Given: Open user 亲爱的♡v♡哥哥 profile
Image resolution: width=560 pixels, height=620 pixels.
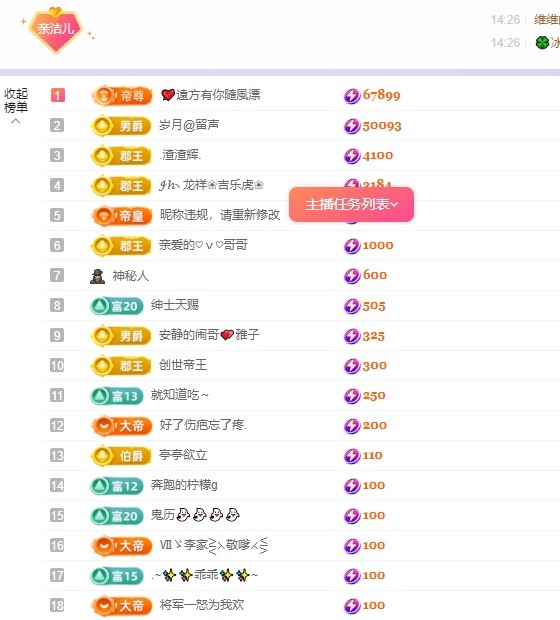Looking at the screenshot, I should [203, 245].
